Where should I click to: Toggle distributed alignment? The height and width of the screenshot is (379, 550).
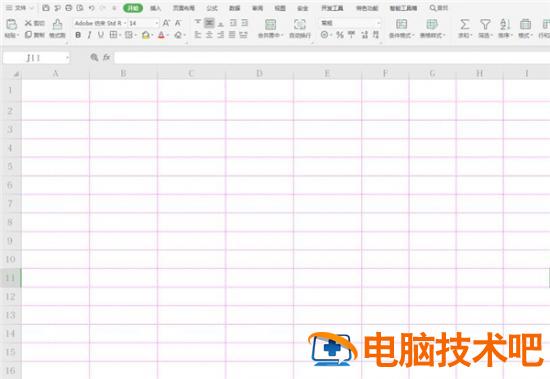point(244,34)
